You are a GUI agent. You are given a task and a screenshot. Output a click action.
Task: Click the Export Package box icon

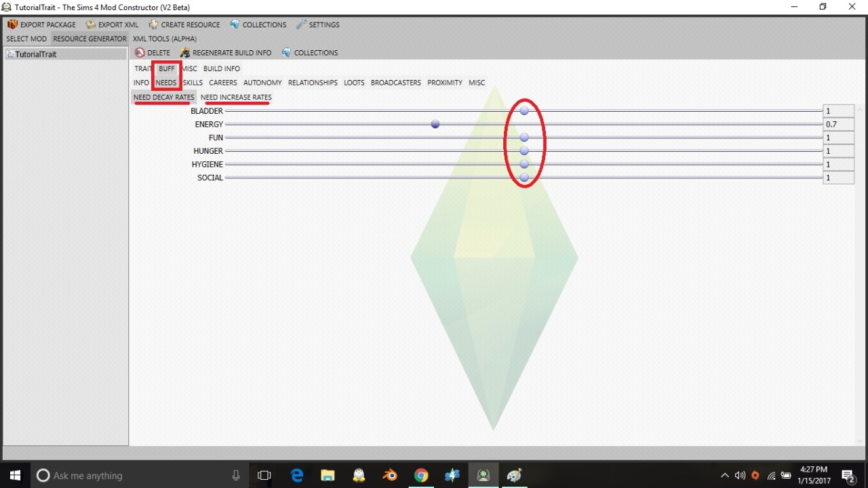pos(12,24)
